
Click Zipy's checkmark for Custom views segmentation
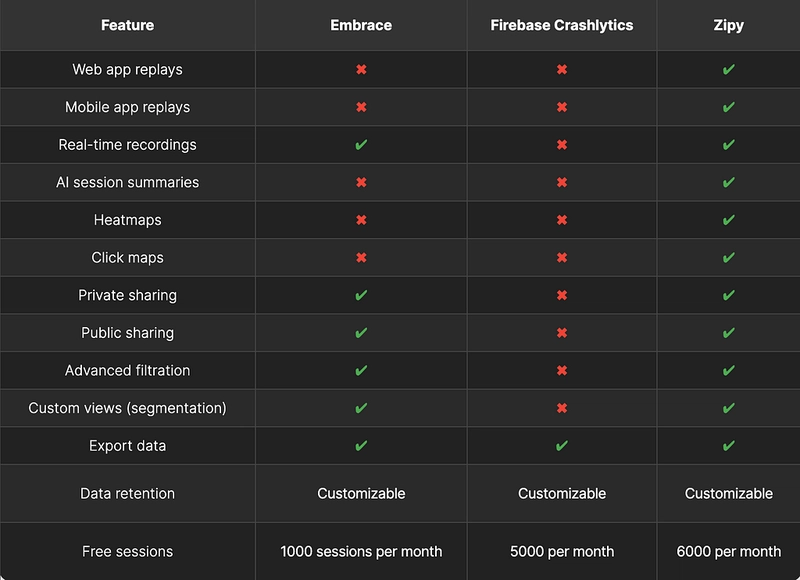click(x=729, y=408)
